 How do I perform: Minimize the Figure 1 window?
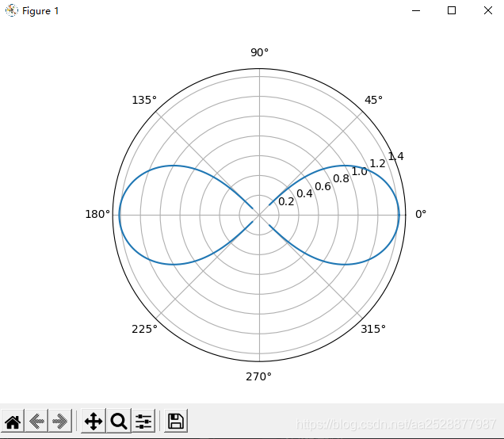(416, 10)
